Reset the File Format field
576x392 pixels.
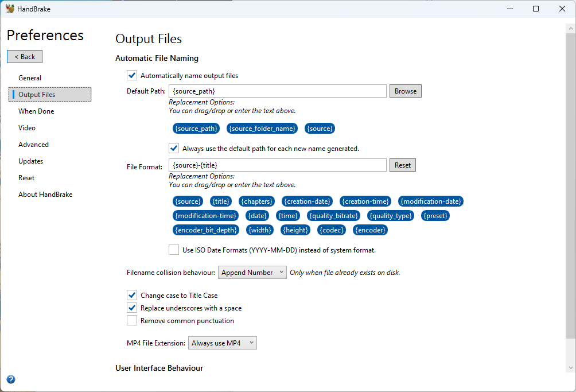coord(402,165)
